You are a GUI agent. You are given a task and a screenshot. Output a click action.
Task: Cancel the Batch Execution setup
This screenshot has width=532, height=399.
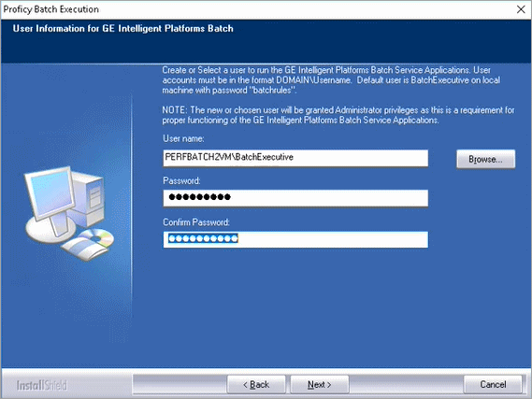pos(493,384)
